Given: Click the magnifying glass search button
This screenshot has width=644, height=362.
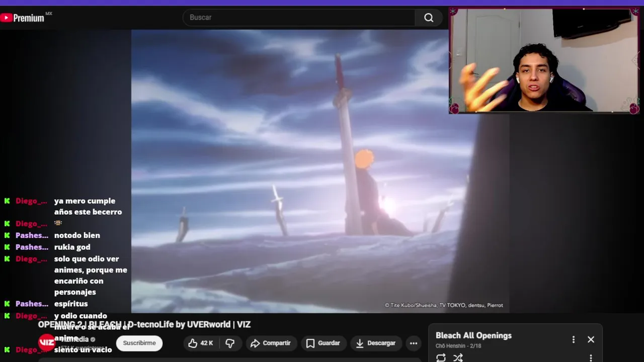Looking at the screenshot, I should [x=429, y=18].
